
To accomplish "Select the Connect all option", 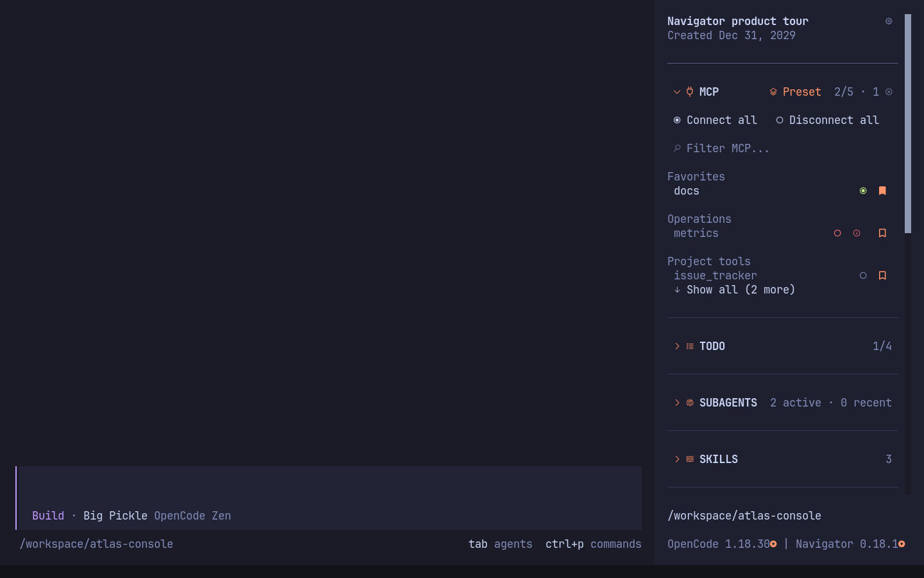I will [x=715, y=120].
